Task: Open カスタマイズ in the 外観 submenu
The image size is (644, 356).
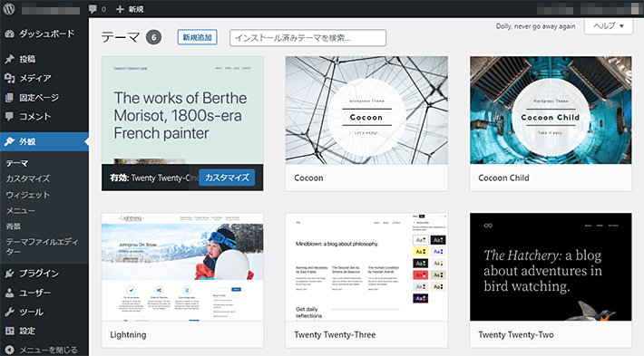Action: pos(28,178)
